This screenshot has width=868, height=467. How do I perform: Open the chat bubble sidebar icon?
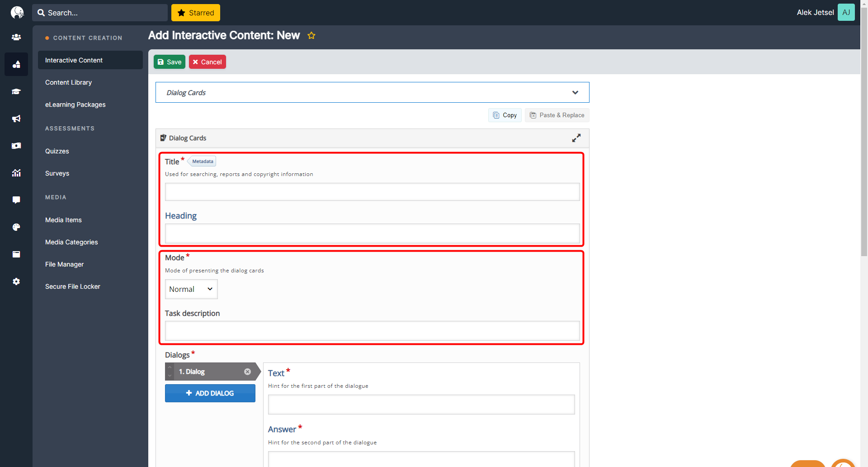(16, 200)
